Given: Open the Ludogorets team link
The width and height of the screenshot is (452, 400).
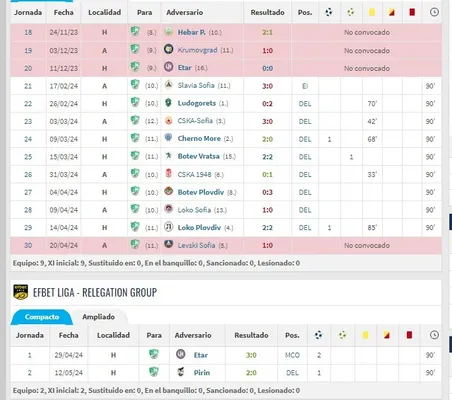Looking at the screenshot, I should [x=197, y=103].
